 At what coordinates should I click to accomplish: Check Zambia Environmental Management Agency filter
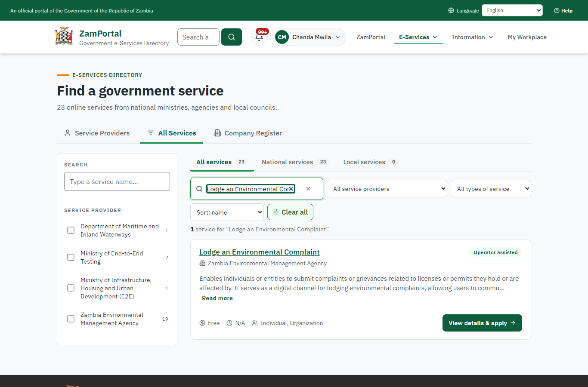tap(71, 319)
